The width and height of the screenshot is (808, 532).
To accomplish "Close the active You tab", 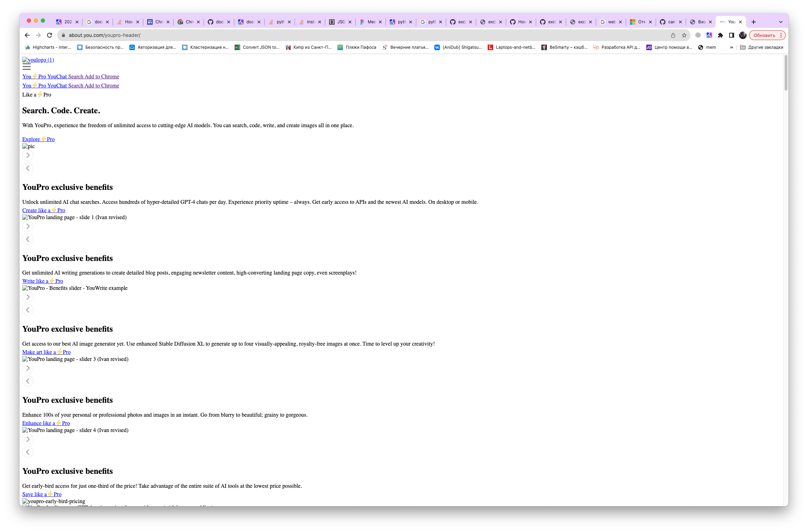I will (x=740, y=22).
